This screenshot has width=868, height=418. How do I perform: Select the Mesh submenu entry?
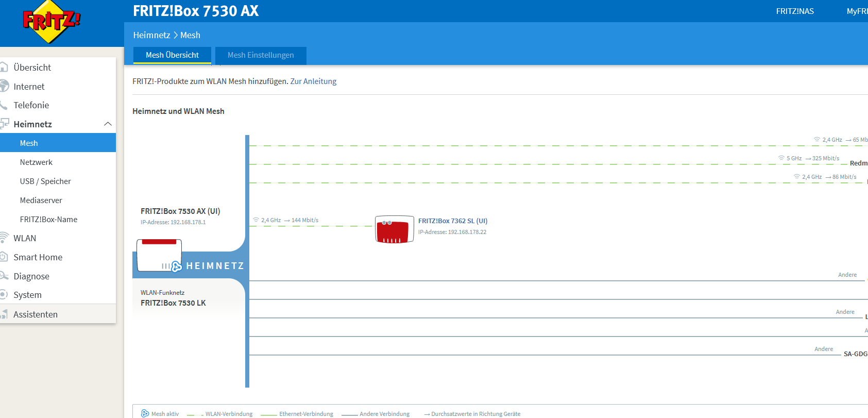pos(58,143)
